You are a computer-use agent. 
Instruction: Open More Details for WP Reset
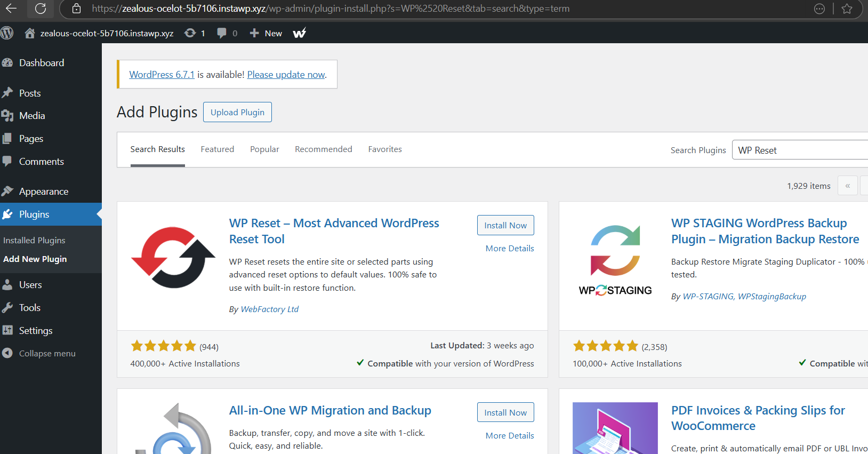click(510, 249)
